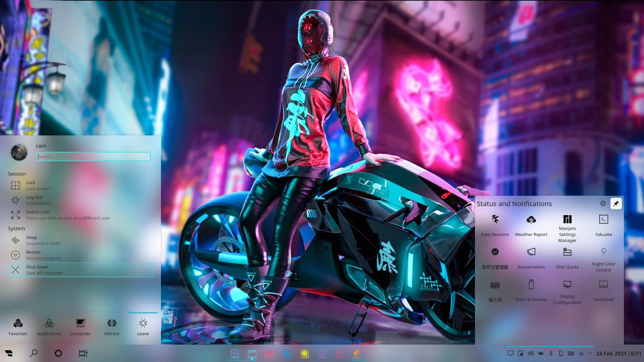Screen dimensions: 644x362
Task: Click the battery tray icon
Action: pyautogui.click(x=541, y=353)
